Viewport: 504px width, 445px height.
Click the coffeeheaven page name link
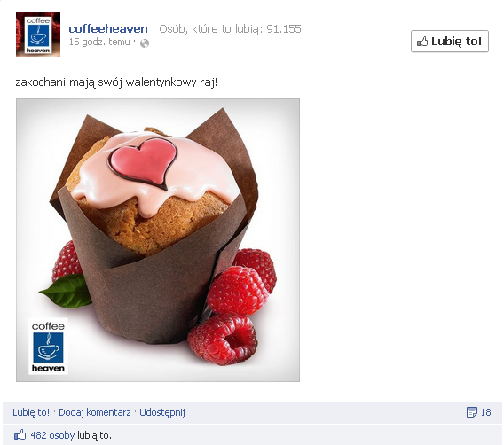click(108, 29)
